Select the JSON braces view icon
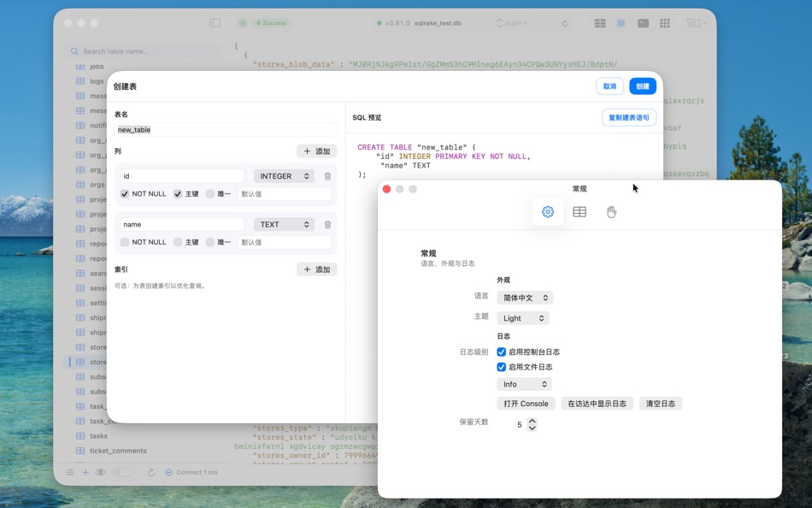The image size is (812, 508). tap(621, 23)
